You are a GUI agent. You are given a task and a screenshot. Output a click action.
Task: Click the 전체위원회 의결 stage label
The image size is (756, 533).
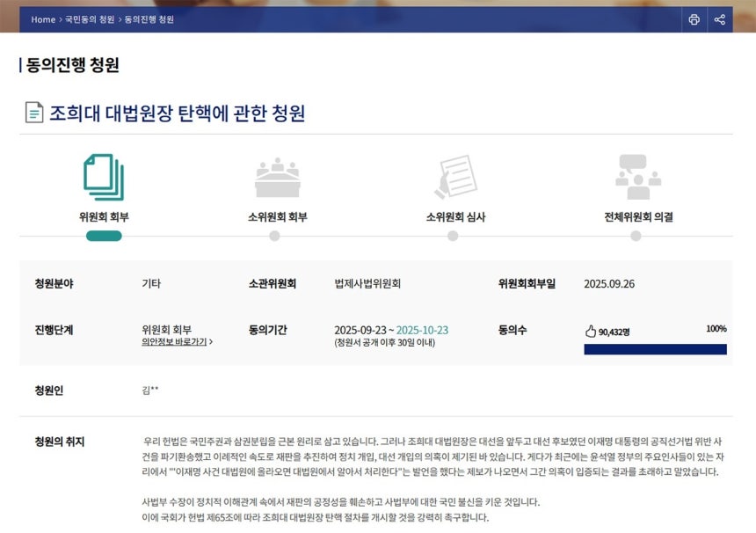coord(638,216)
